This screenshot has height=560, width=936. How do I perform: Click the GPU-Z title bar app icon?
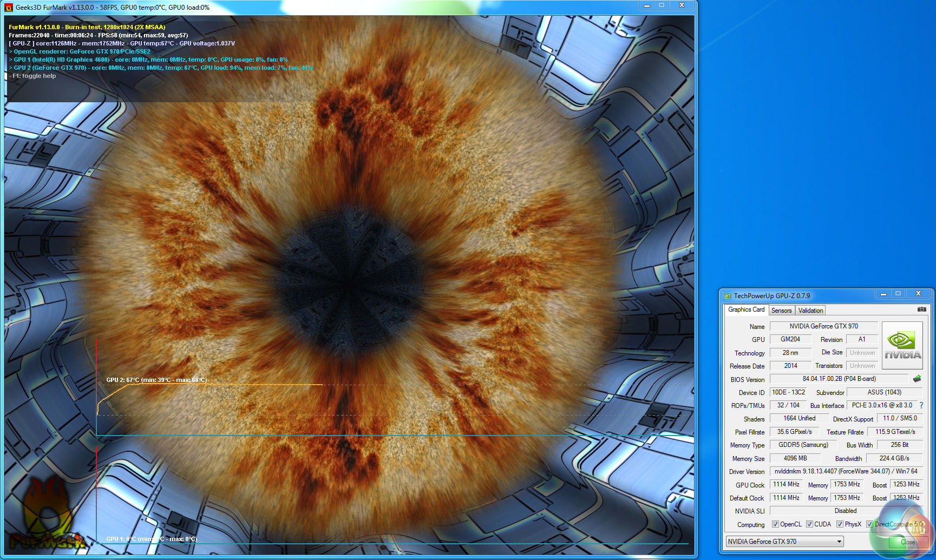click(x=728, y=296)
